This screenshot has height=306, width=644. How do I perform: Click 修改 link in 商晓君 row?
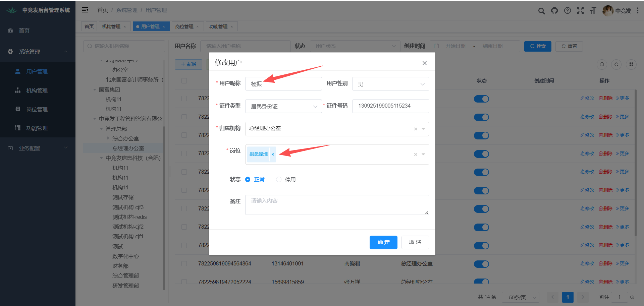[587, 263]
